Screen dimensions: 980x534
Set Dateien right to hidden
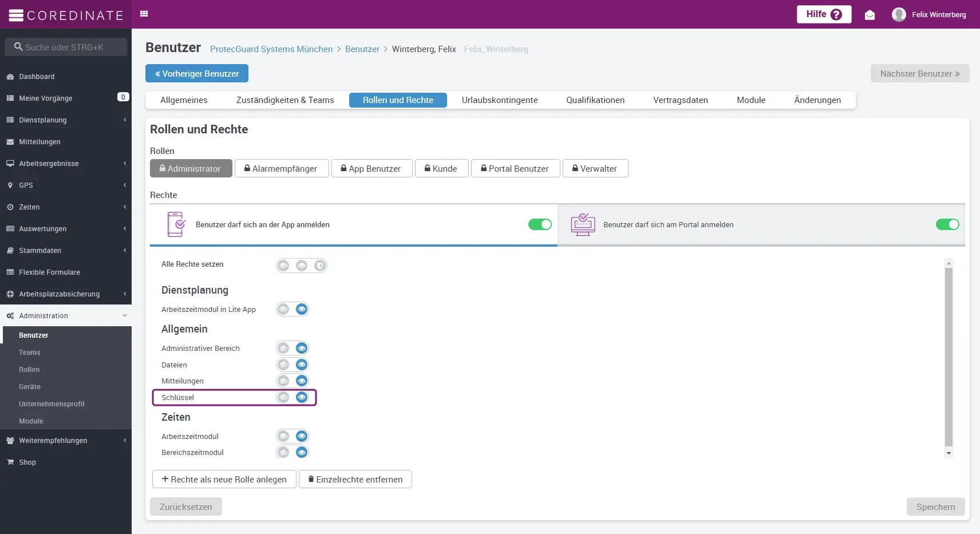click(x=283, y=365)
